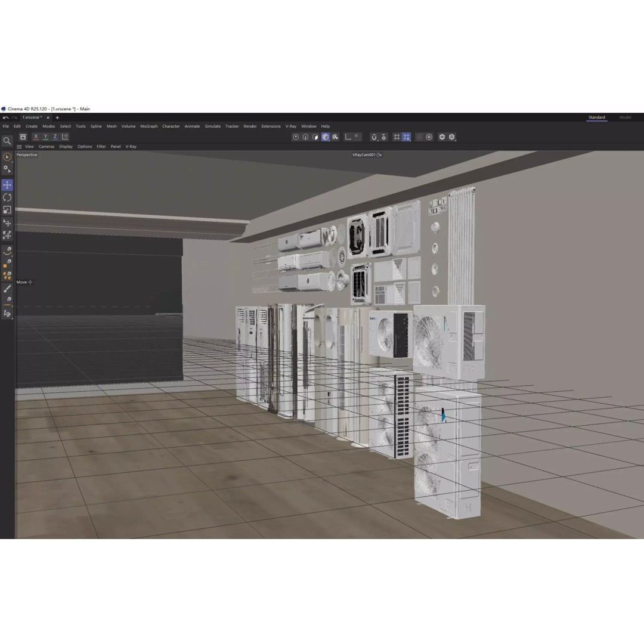The image size is (644, 644).
Task: Switch to Texture mode
Action: tap(336, 137)
